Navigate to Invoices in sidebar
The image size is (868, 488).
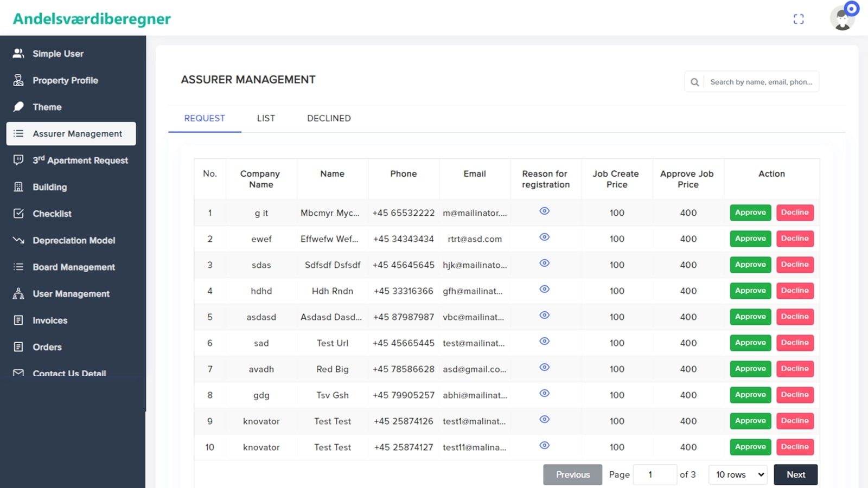(49, 320)
